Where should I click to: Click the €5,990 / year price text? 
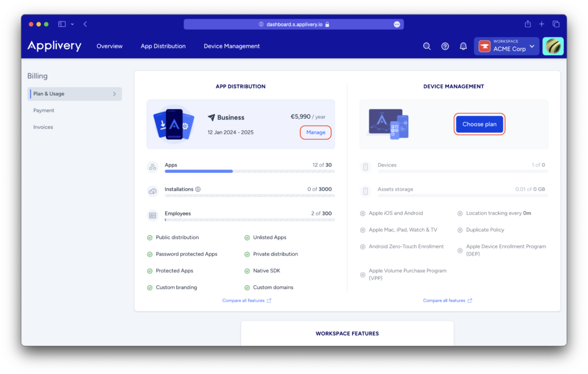click(308, 117)
